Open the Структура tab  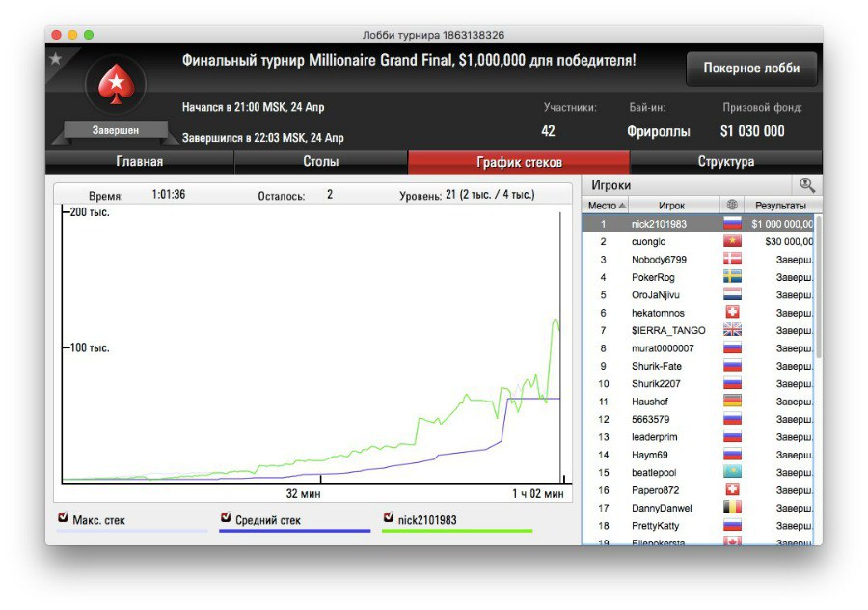[725, 162]
